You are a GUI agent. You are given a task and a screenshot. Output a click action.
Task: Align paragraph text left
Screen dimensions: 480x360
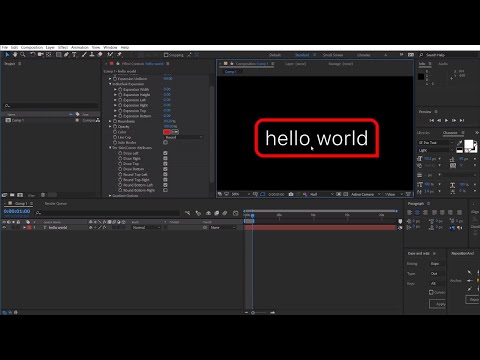tap(409, 213)
